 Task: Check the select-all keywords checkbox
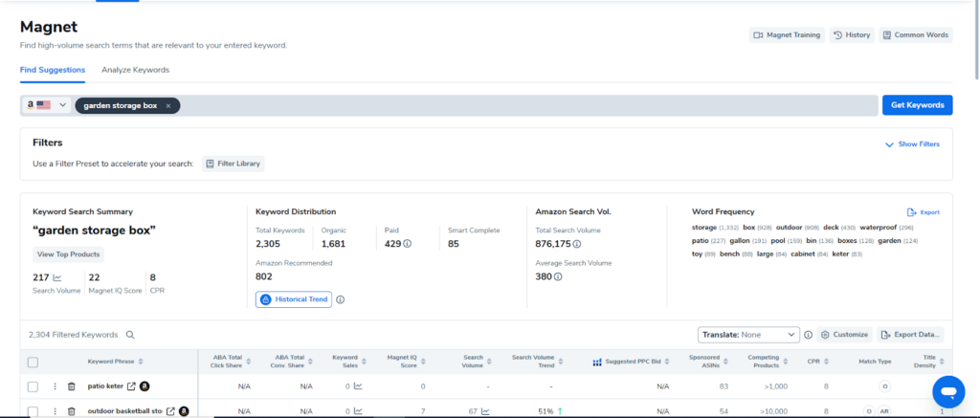[x=33, y=362]
